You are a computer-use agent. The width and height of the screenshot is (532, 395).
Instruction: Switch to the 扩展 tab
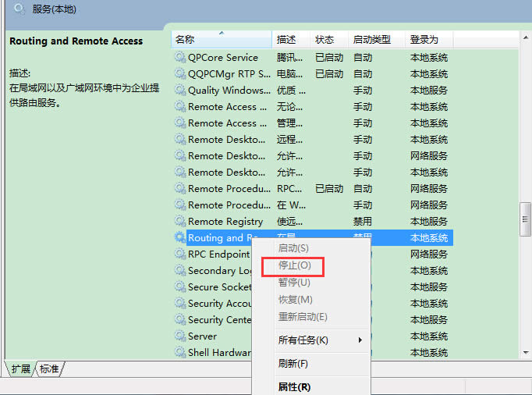pyautogui.click(x=21, y=369)
